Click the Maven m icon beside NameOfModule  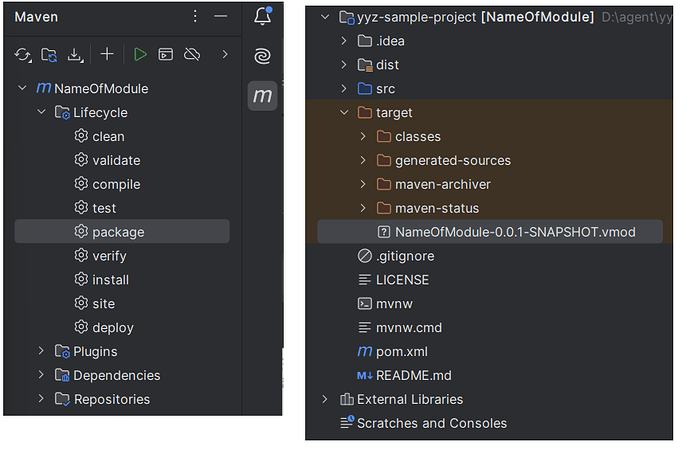pyautogui.click(x=44, y=88)
